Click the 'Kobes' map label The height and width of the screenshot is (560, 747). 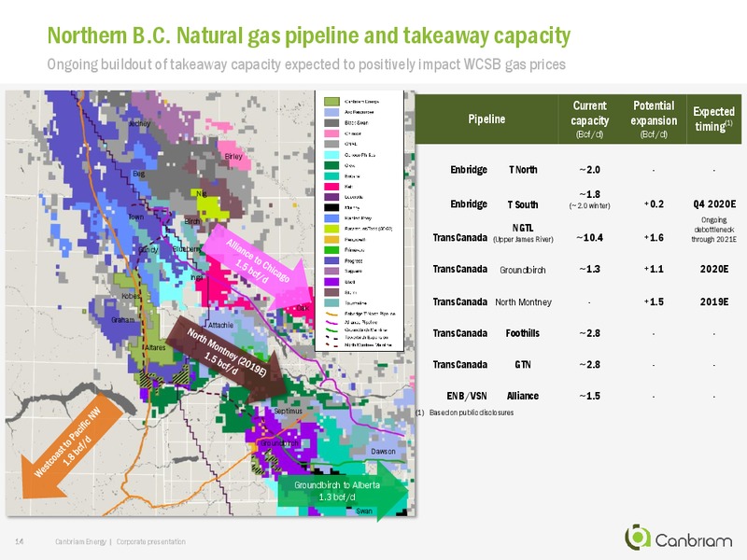(131, 296)
